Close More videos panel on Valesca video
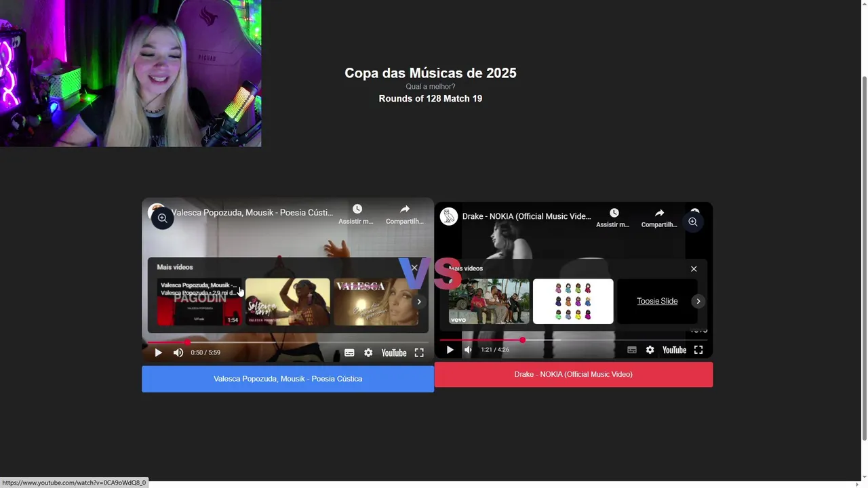 point(414,267)
